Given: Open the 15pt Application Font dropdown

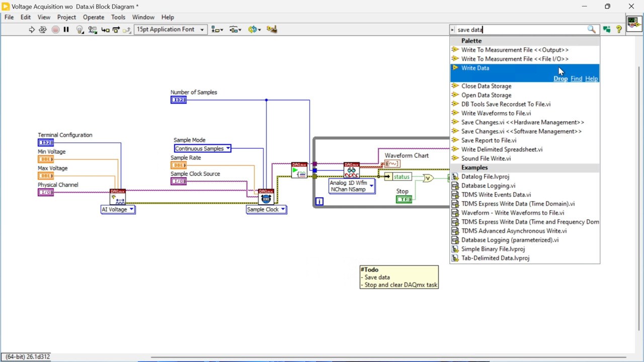Looking at the screenshot, I should (x=171, y=30).
